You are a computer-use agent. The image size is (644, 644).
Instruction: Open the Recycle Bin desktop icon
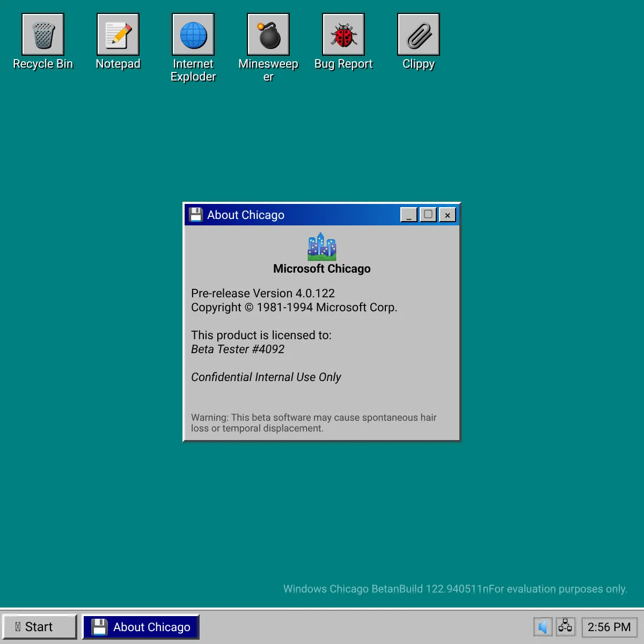[x=43, y=34]
